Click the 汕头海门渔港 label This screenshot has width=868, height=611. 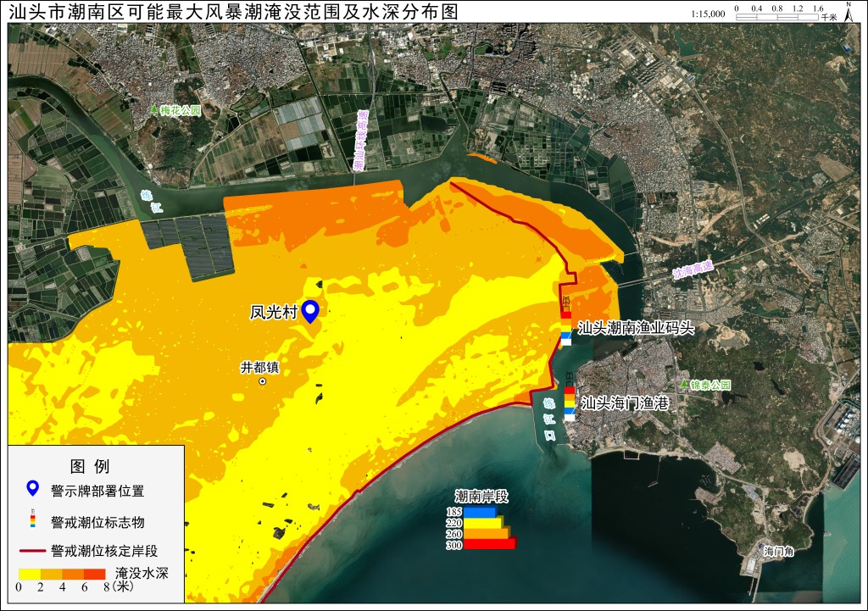point(625,403)
